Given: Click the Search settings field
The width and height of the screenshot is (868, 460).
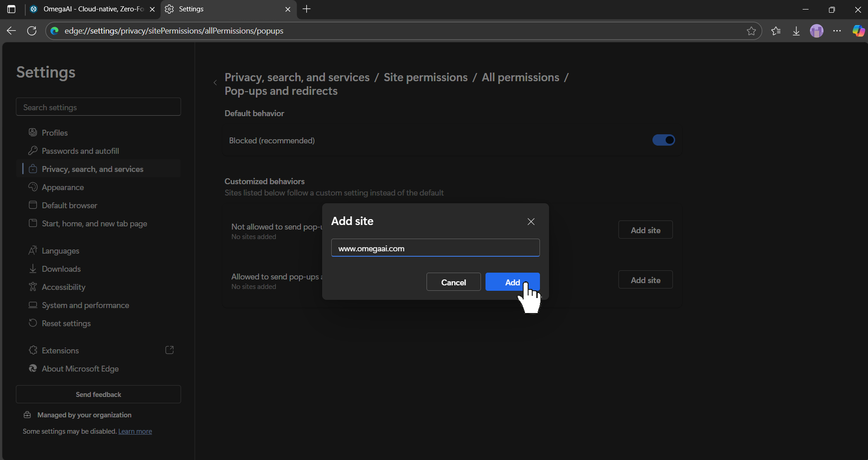Looking at the screenshot, I should 98,107.
